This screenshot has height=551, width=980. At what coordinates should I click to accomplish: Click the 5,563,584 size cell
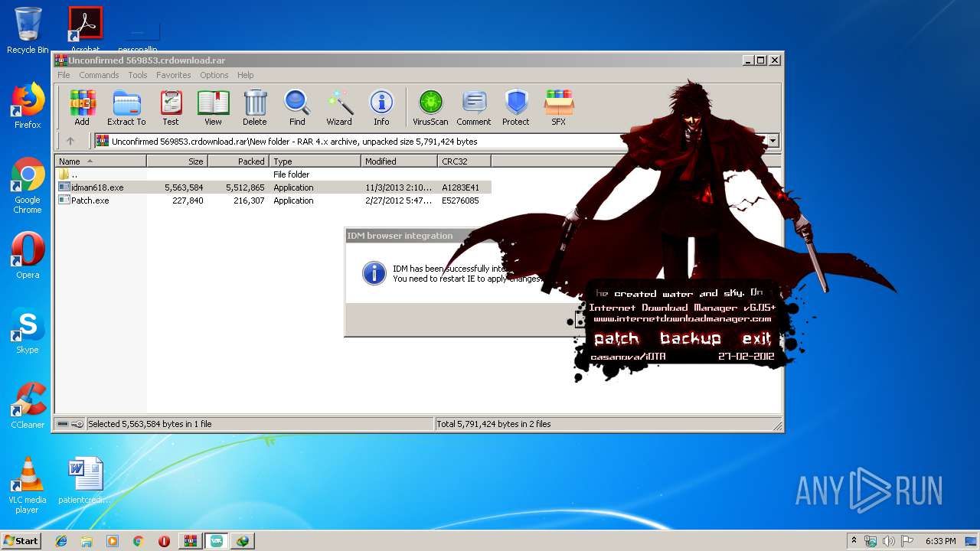point(184,187)
